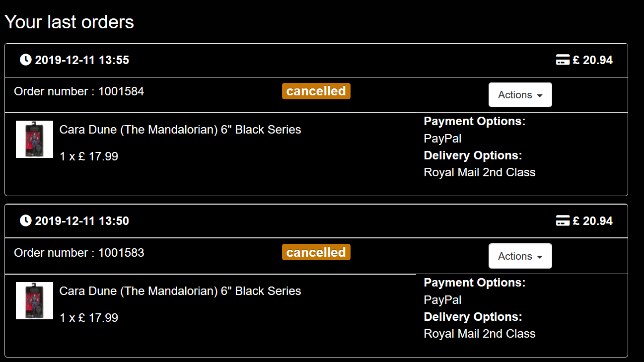Select the Cara Dune product title in order 1001583
644x362 pixels.
pos(180,291)
